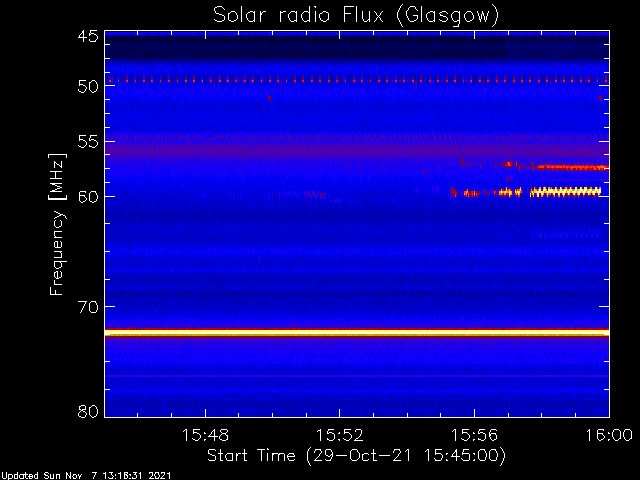Click the 16:00 time axis label
Screen dimensions: 640x480
[x=609, y=435]
